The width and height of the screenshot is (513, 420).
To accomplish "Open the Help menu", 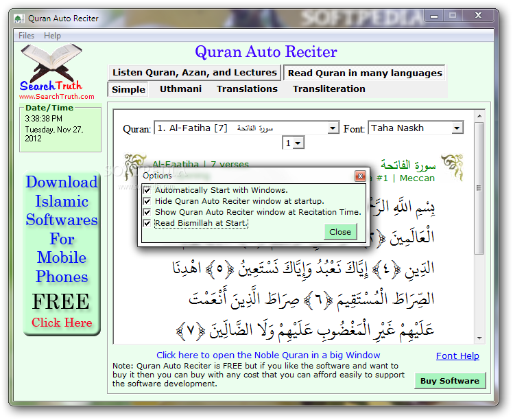I will pyautogui.click(x=52, y=36).
